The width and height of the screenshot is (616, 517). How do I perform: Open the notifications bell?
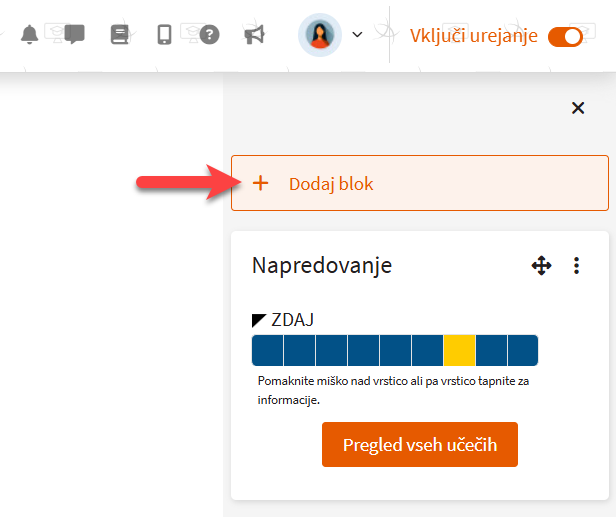click(29, 35)
